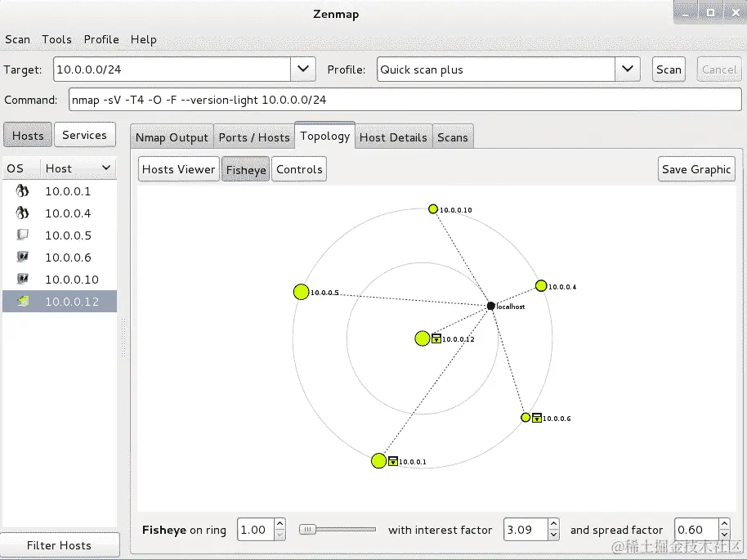The width and height of the screenshot is (747, 560).
Task: Click the OS icon beside host 10.0.0.10
Action: pos(22,279)
